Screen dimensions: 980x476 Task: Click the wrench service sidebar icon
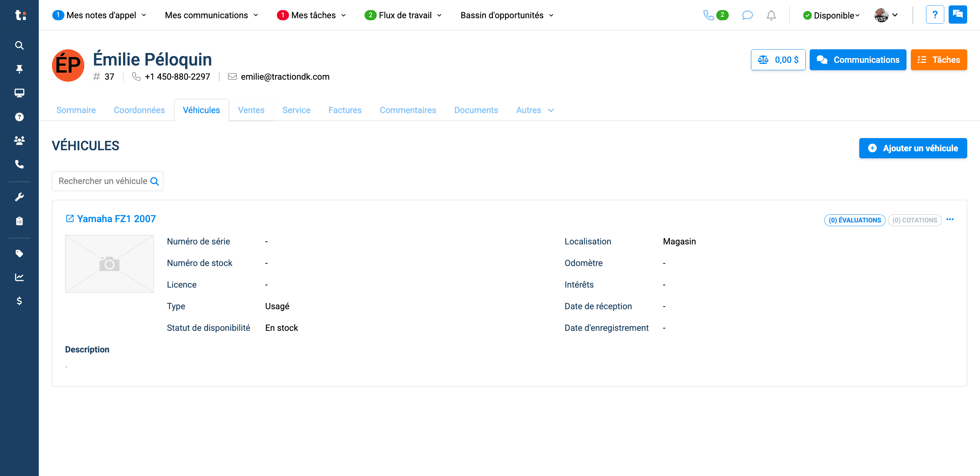(x=19, y=197)
